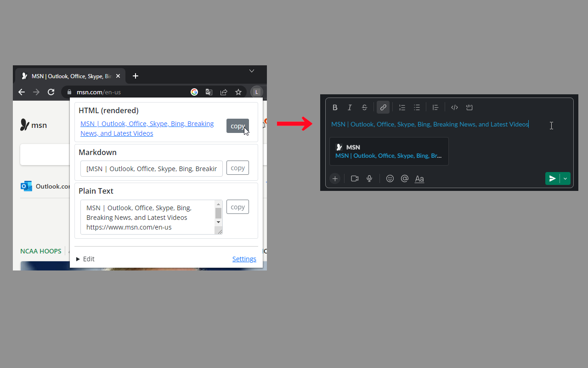Insert a bulleted list
Screen dimensions: 588x368
(417, 107)
